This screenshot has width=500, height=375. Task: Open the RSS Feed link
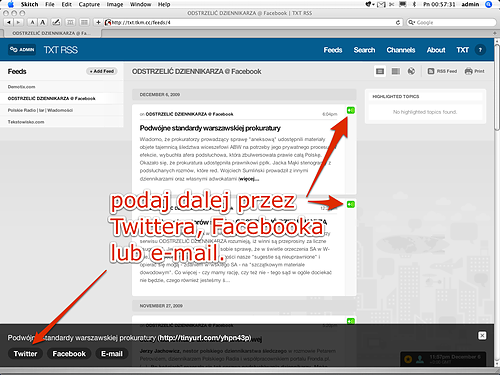pyautogui.click(x=442, y=71)
